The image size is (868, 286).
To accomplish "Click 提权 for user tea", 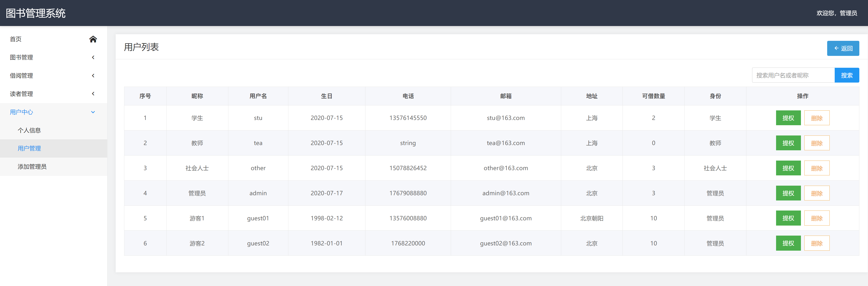I will coord(788,143).
